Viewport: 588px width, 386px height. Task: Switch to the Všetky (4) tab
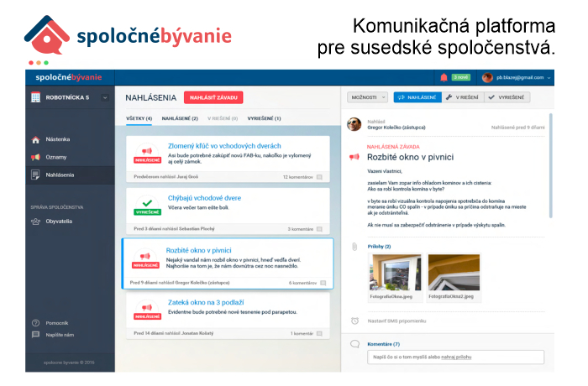pyautogui.click(x=139, y=118)
